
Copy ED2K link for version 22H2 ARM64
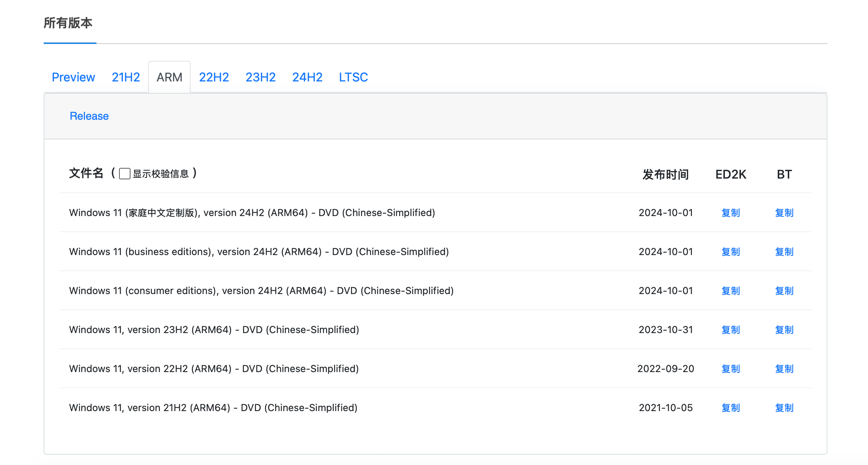[731, 369]
